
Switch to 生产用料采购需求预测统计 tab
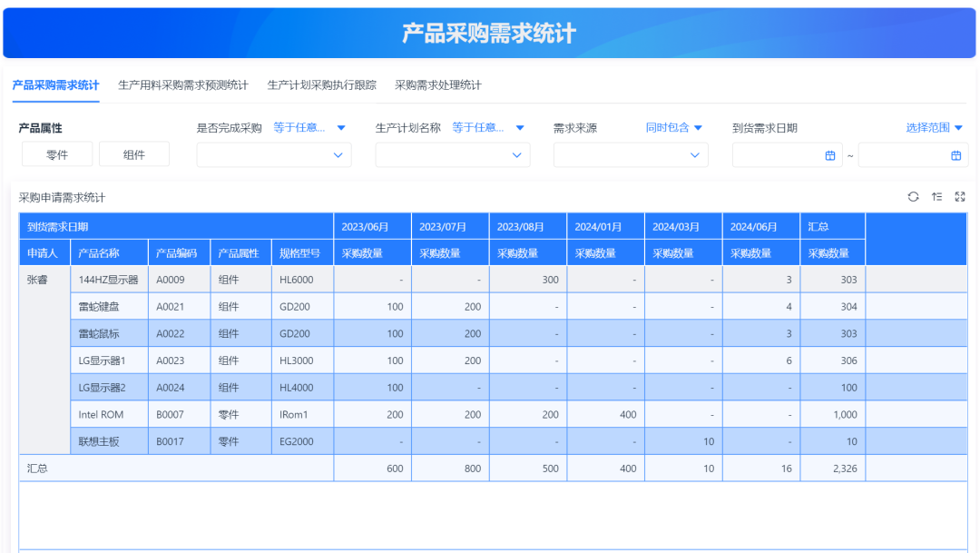183,85
